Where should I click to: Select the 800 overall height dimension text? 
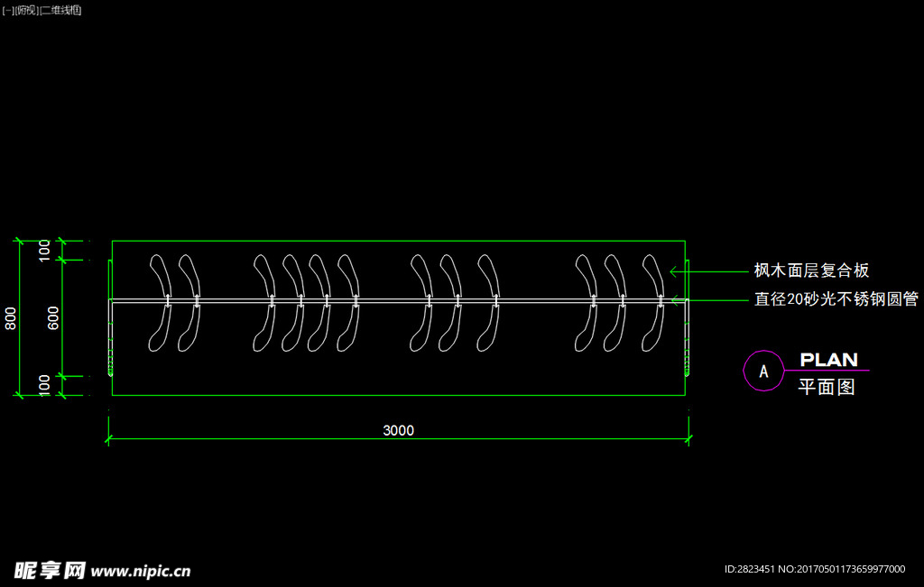(11, 318)
